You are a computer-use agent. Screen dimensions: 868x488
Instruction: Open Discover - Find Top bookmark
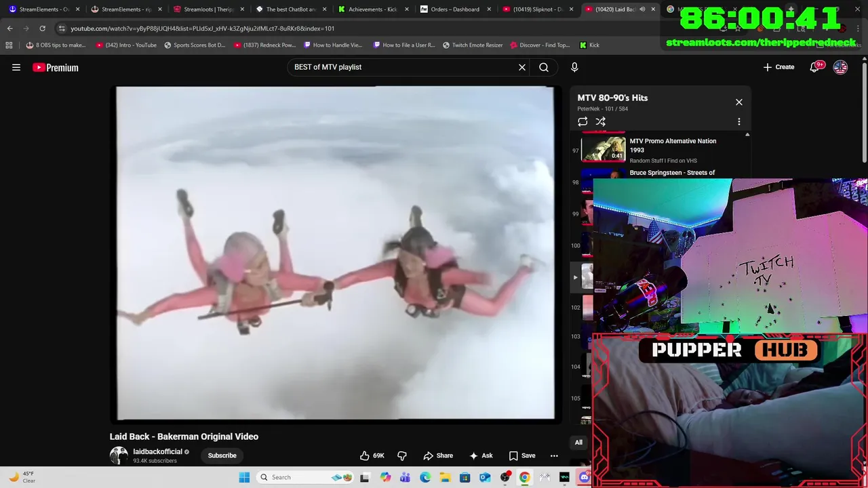click(x=540, y=45)
